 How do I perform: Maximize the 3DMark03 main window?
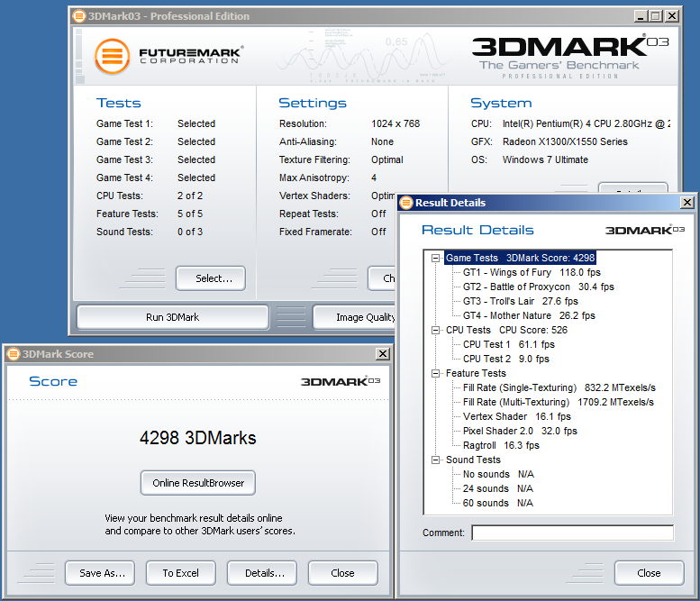coord(656,16)
